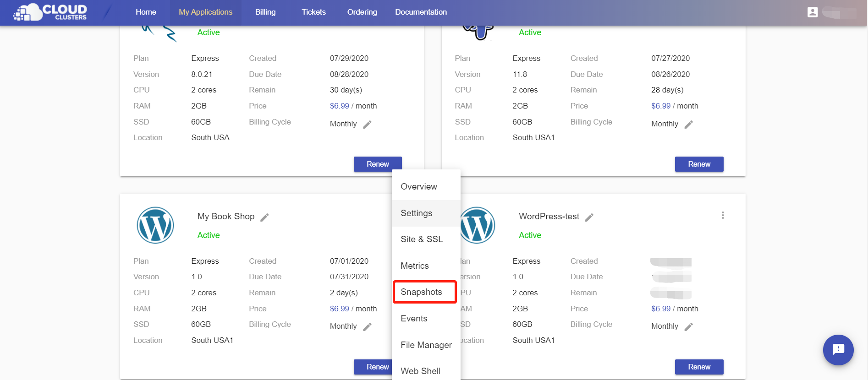Edit billing cycle for version 8.0.21 app
The height and width of the screenshot is (380, 868).
point(367,124)
